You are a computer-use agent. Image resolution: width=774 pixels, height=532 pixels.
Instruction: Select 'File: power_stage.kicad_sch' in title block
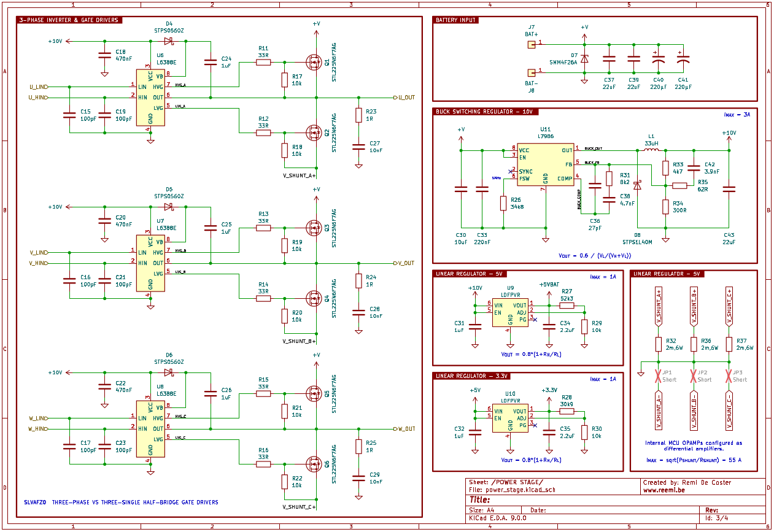[512, 490]
